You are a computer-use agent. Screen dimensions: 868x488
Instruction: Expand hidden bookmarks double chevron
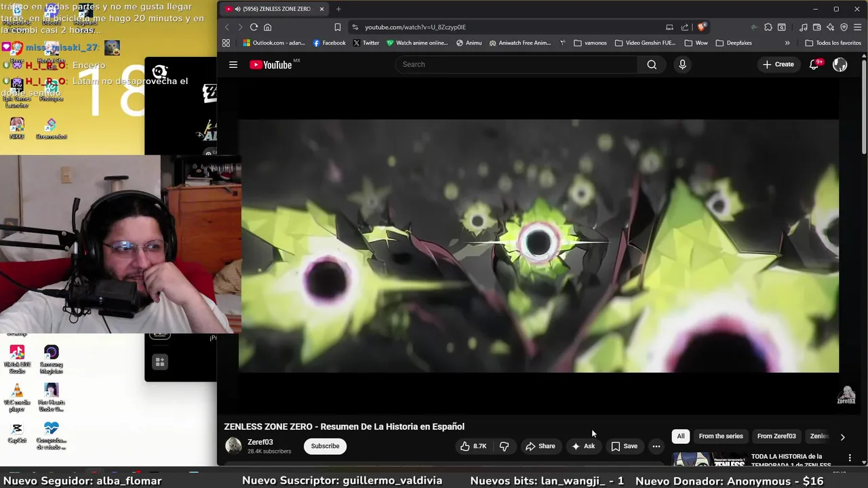[x=787, y=43]
